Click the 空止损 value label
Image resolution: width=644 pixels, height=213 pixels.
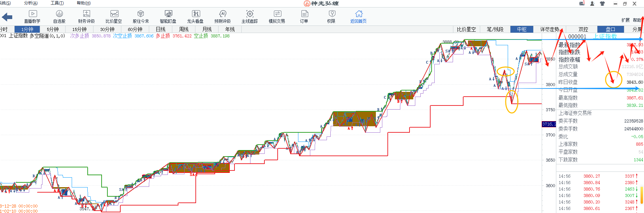point(212,36)
